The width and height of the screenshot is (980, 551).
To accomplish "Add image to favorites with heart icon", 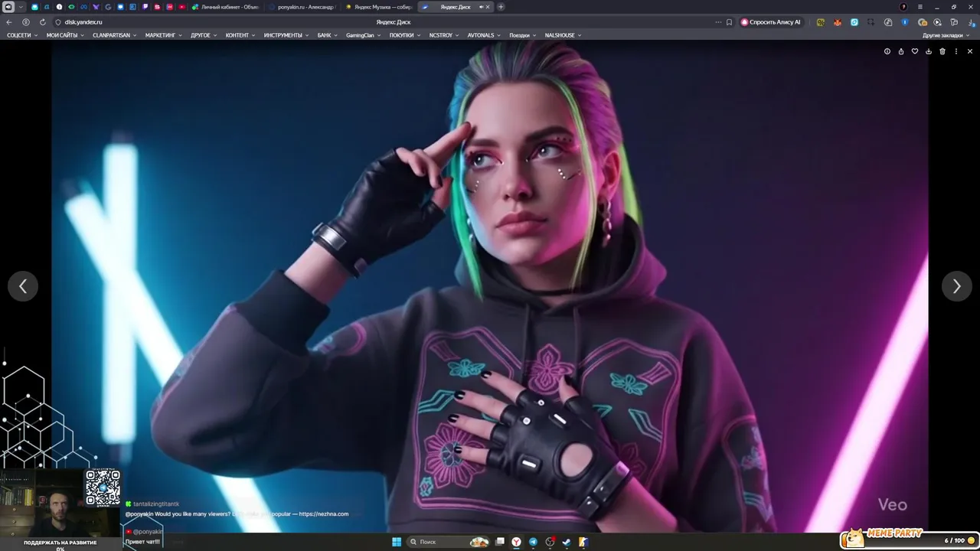I will pos(915,51).
